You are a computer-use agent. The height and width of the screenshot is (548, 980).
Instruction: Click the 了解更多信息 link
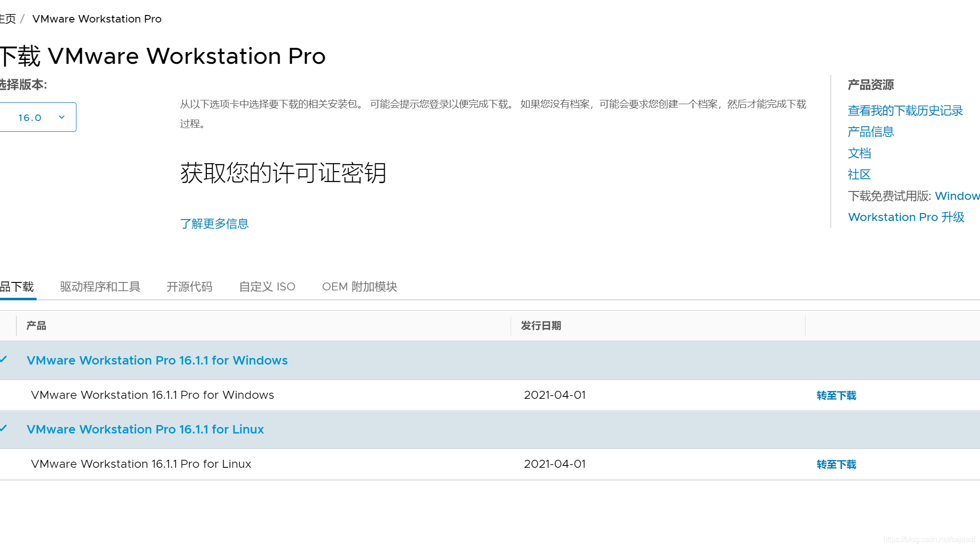(x=214, y=224)
